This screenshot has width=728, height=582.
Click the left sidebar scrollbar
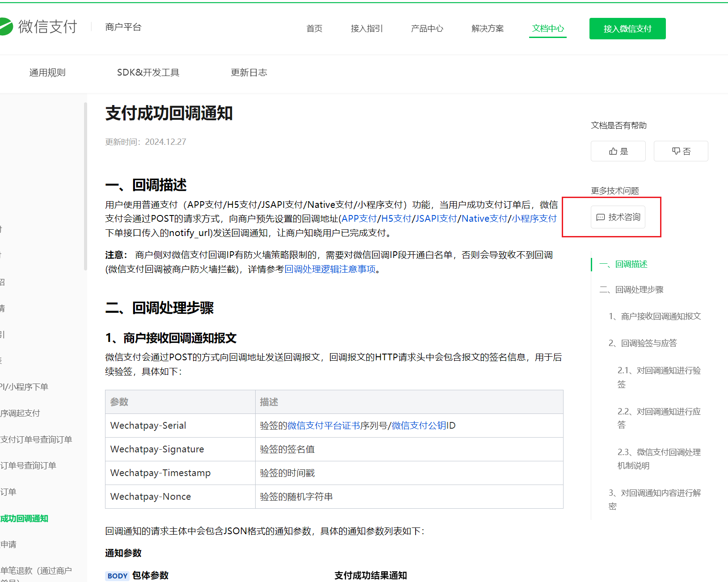tap(85, 186)
